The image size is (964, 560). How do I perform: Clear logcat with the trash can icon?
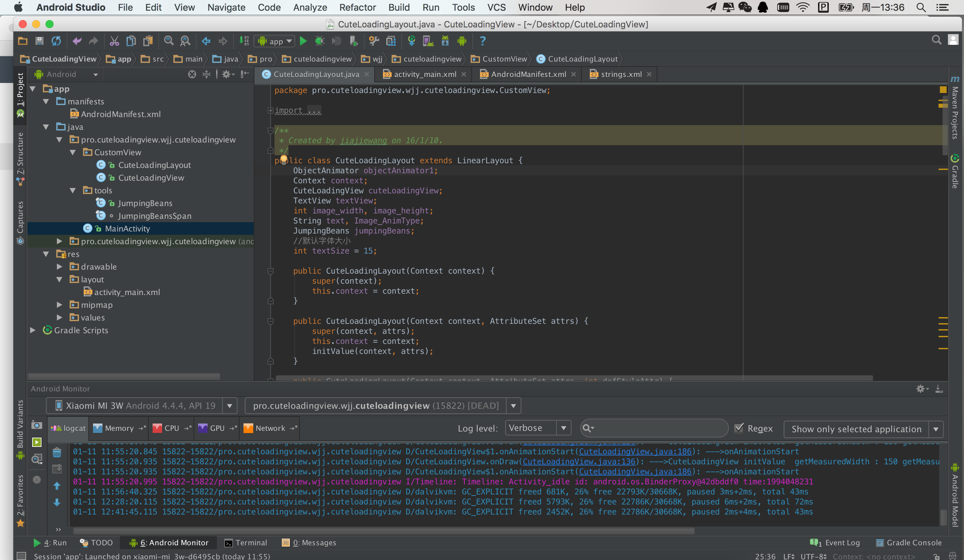[57, 453]
